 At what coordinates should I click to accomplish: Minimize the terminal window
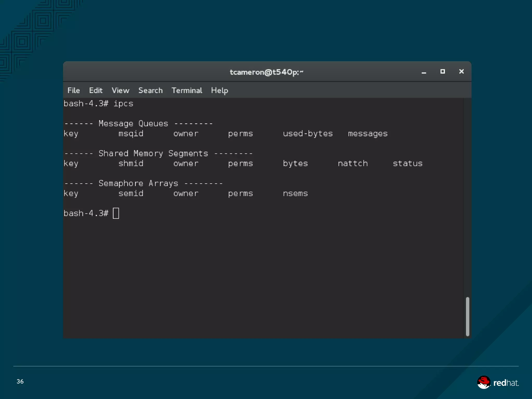tap(424, 72)
